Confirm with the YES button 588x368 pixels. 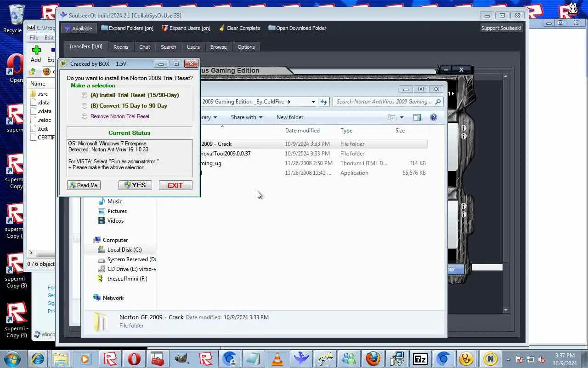click(x=135, y=185)
